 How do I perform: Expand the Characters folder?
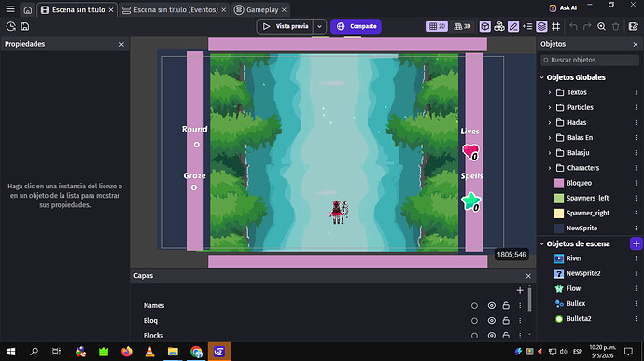[550, 168]
